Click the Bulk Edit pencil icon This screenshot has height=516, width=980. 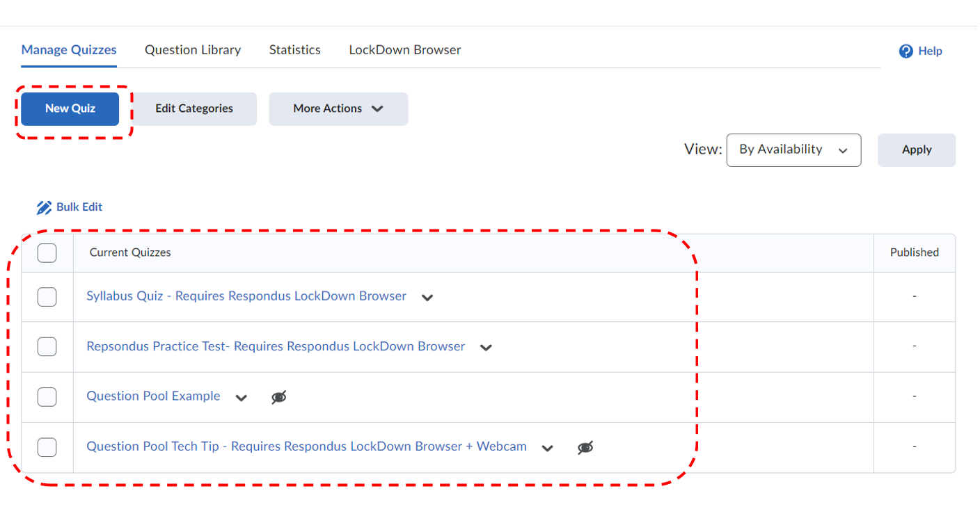coord(44,207)
